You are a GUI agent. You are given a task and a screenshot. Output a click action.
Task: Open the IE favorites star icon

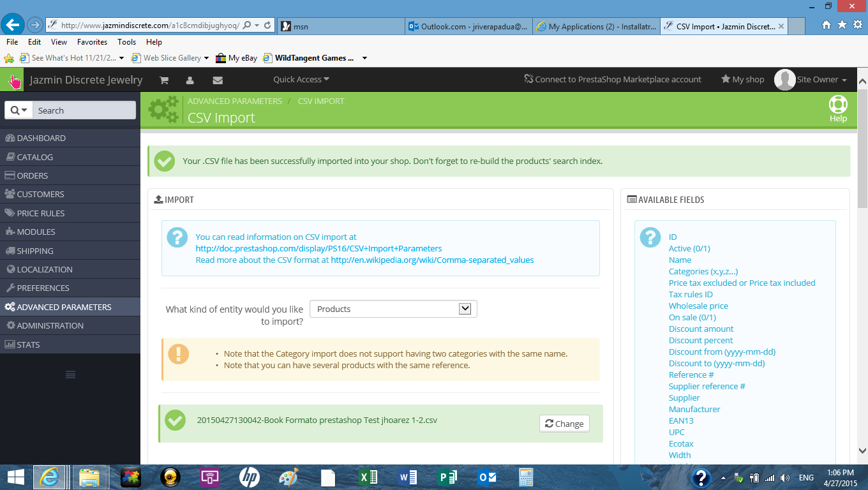(842, 25)
